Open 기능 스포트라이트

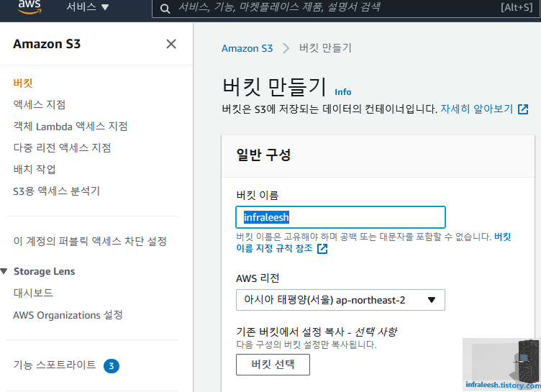tap(55, 365)
